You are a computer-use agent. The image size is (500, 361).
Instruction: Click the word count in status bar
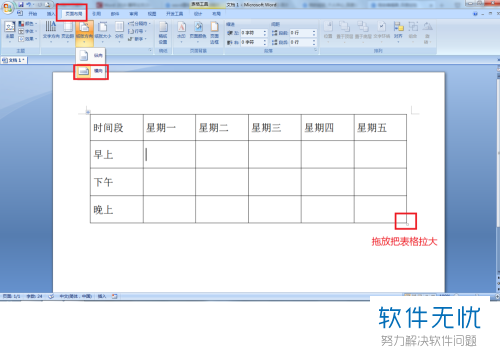coord(34,296)
